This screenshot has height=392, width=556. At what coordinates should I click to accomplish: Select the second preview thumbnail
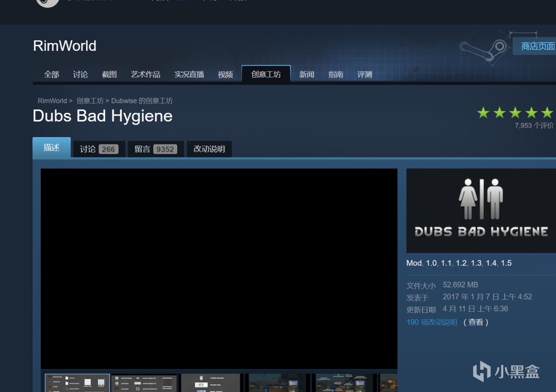[x=144, y=383]
